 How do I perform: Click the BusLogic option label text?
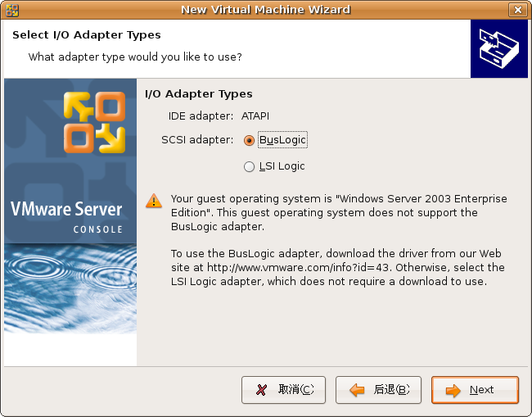[x=282, y=139]
